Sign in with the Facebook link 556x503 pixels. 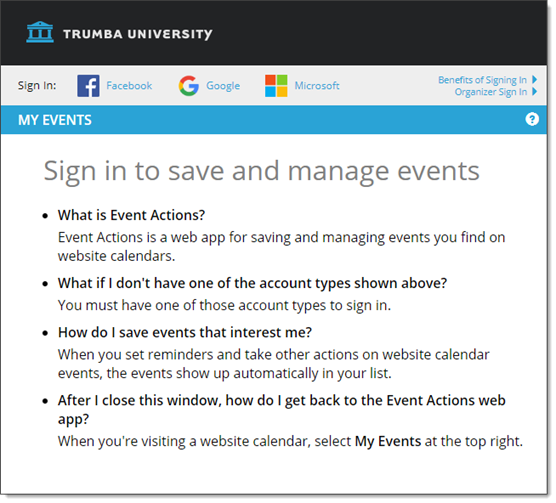129,86
